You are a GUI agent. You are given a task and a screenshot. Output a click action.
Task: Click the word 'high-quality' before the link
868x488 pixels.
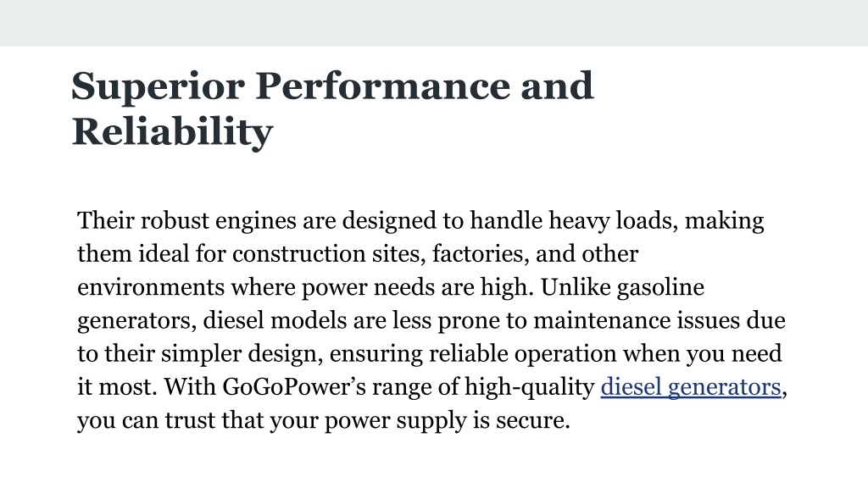click(529, 387)
